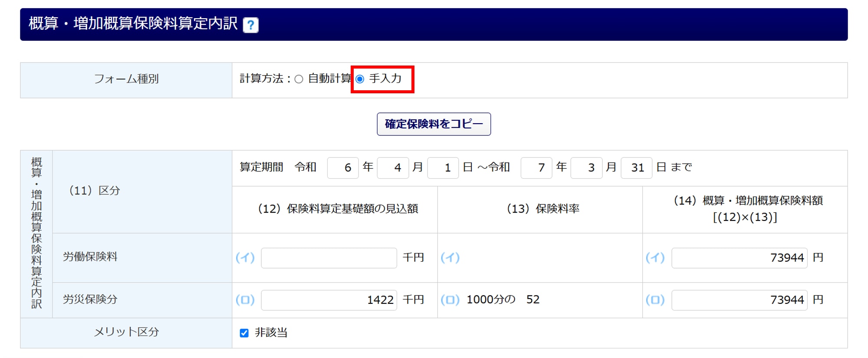Focus the end day field showing 31
Viewport: 868px width, 358px height.
pos(636,168)
